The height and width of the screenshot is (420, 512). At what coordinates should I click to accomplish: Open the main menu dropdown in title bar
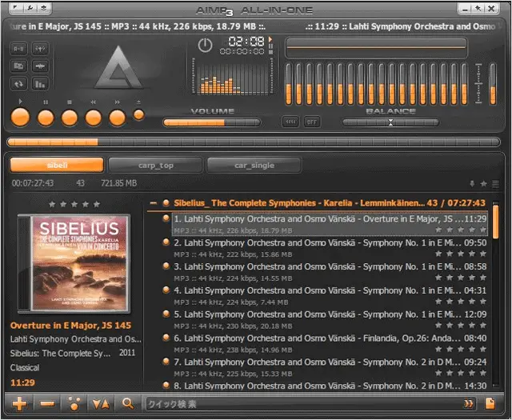tap(16, 7)
